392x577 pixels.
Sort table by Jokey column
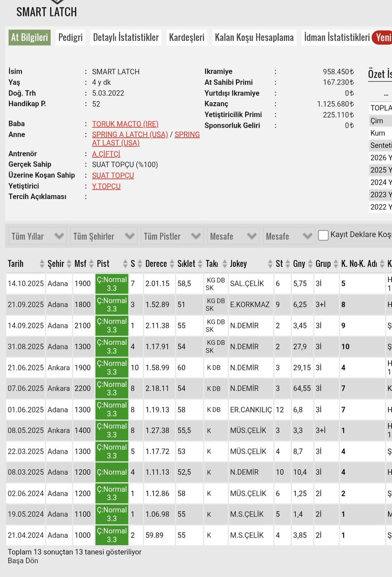[250, 263]
